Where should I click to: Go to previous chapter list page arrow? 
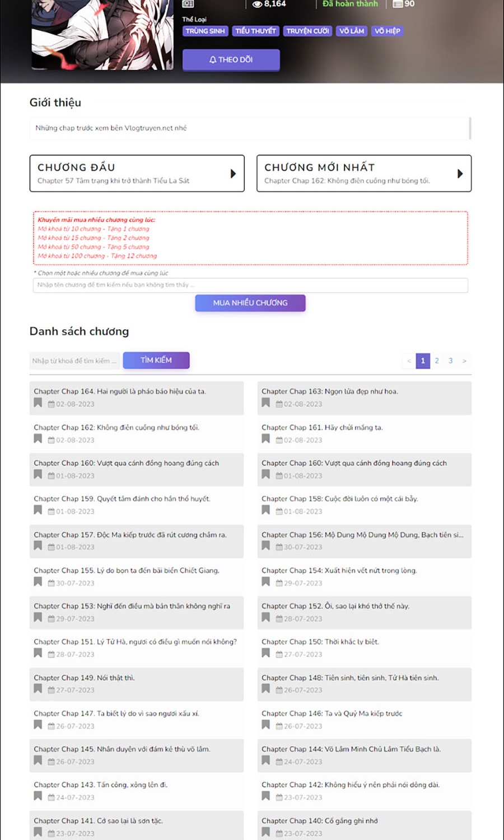pyautogui.click(x=409, y=361)
